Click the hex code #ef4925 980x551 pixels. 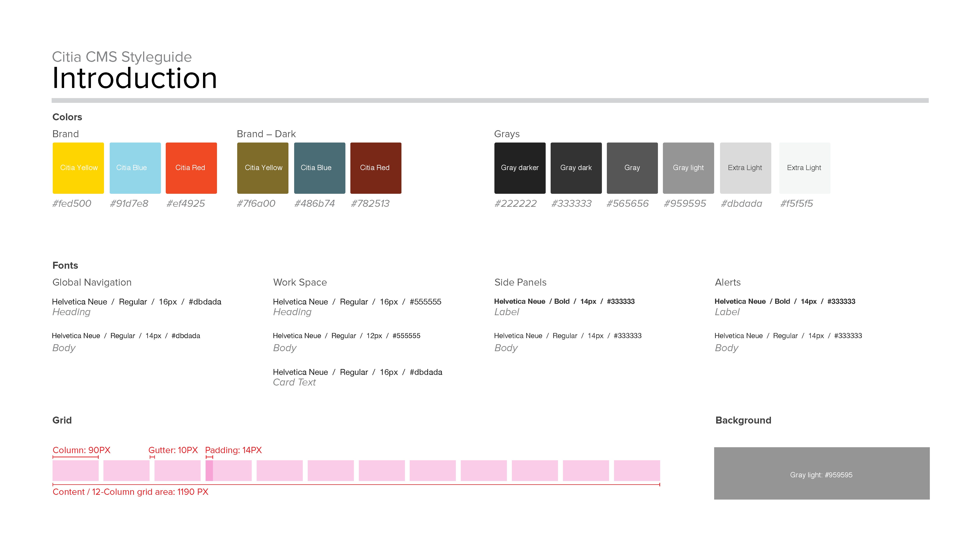point(186,204)
